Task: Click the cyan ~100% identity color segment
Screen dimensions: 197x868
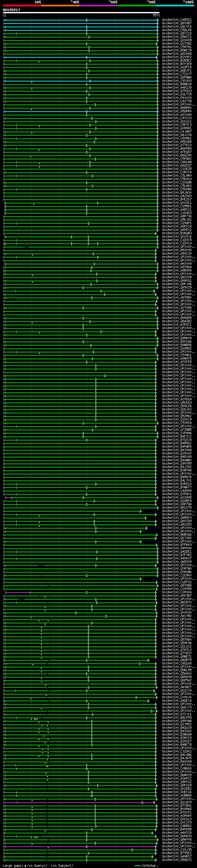Action: pyautogui.click(x=175, y=6)
